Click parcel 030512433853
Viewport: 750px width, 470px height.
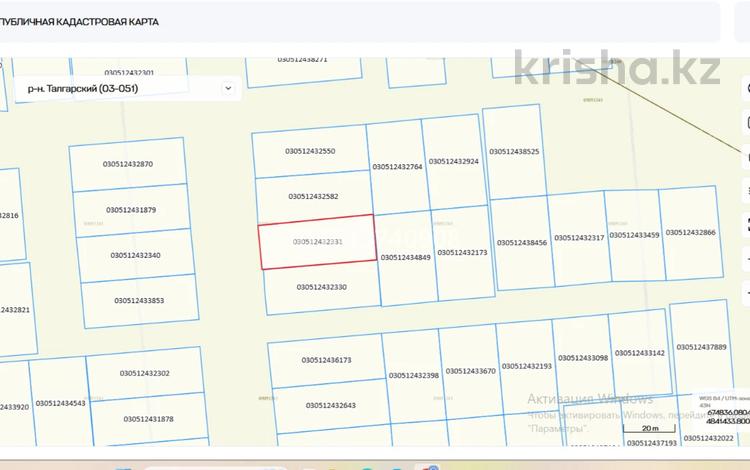point(139,301)
